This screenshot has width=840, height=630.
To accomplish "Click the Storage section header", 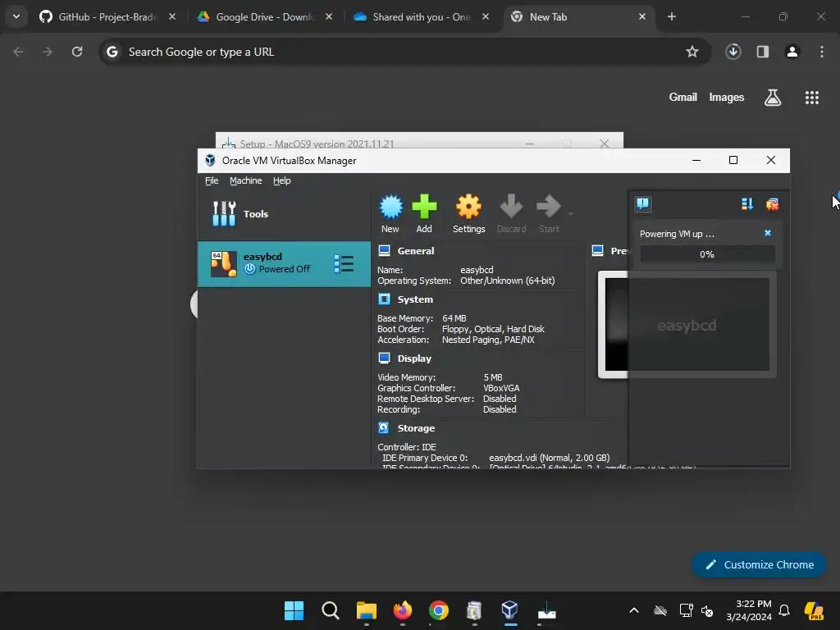I will (416, 428).
